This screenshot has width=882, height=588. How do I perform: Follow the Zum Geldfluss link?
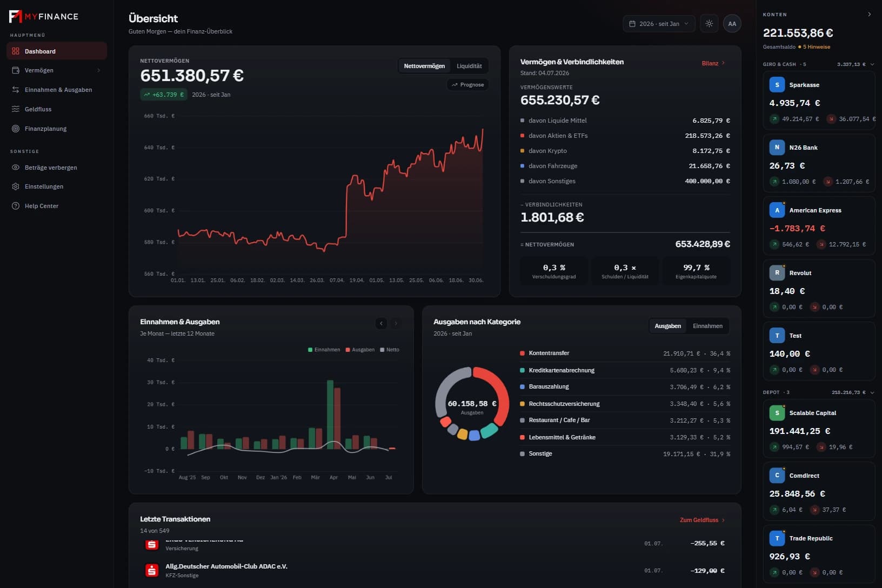pos(702,520)
